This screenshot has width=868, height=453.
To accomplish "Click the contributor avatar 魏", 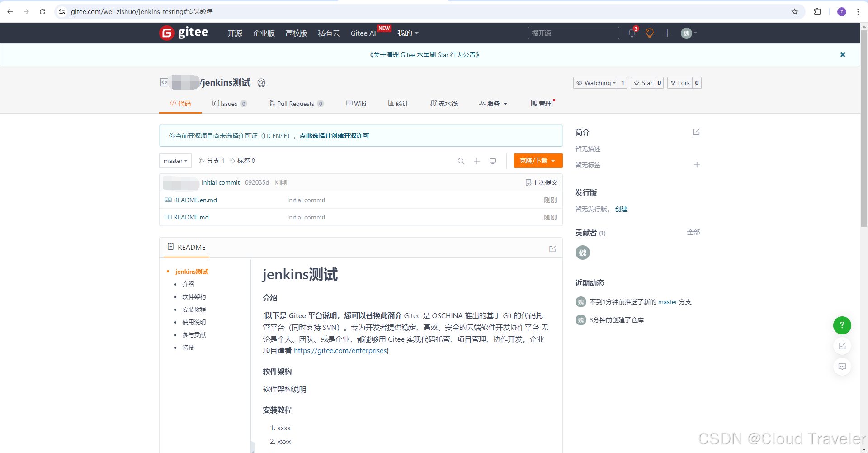I will (583, 253).
